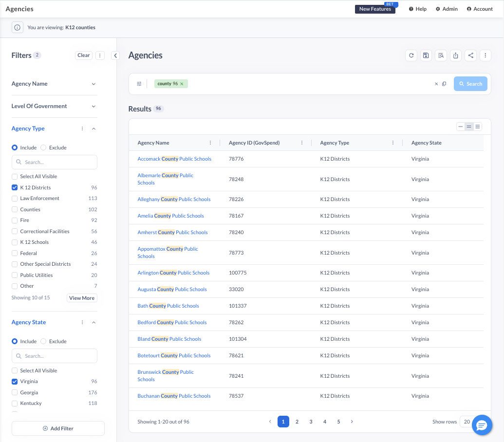This screenshot has height=442, width=504.
Task: Open Agency ID column options menu
Action: [x=302, y=143]
